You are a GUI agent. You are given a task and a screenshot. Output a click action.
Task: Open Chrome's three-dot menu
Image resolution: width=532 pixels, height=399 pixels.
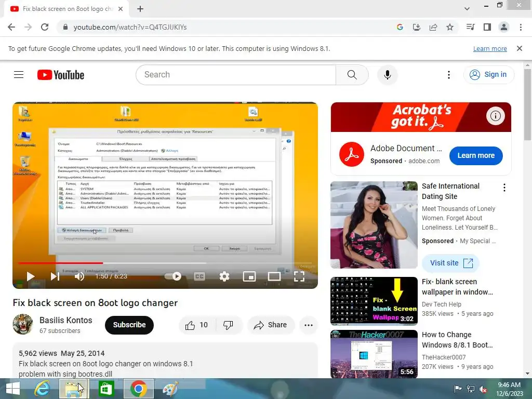tap(521, 27)
